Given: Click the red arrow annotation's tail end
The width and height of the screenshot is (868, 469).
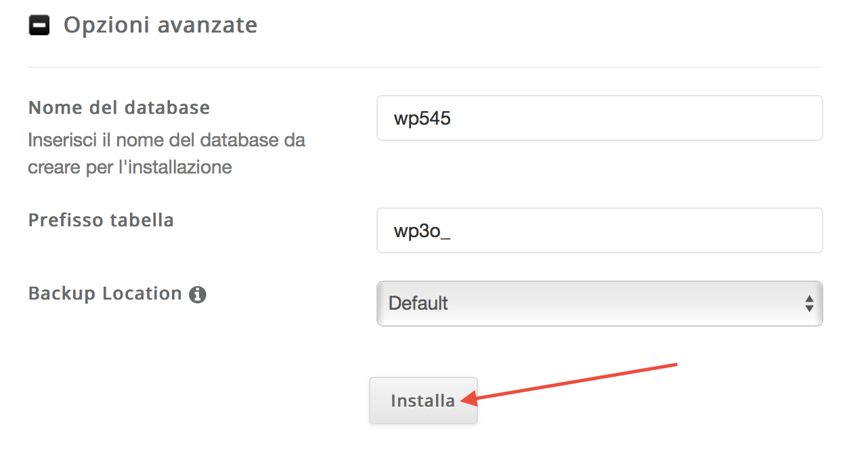Looking at the screenshot, I should (674, 365).
